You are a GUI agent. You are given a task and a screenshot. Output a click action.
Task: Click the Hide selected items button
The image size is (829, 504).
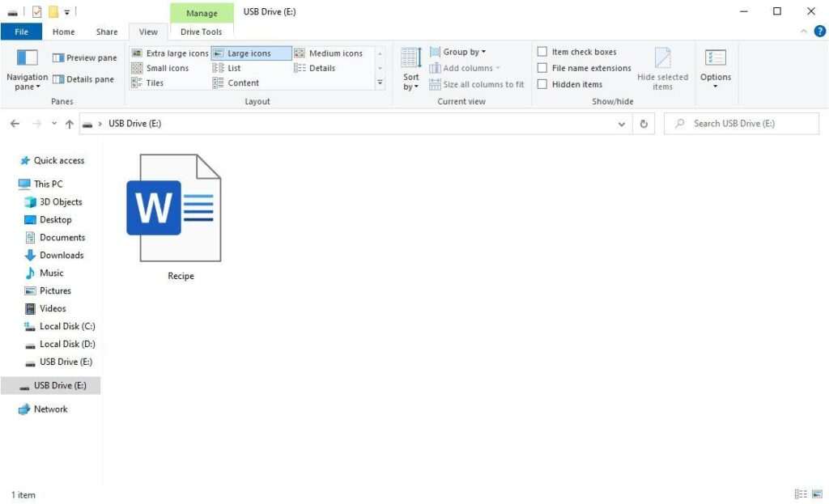pos(662,69)
